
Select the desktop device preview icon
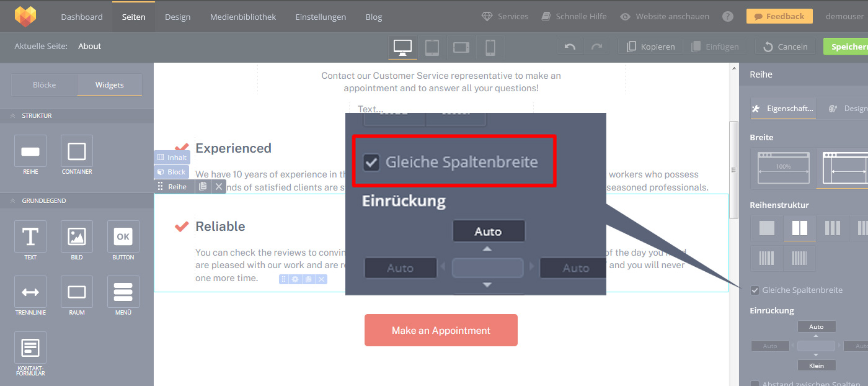tap(402, 47)
